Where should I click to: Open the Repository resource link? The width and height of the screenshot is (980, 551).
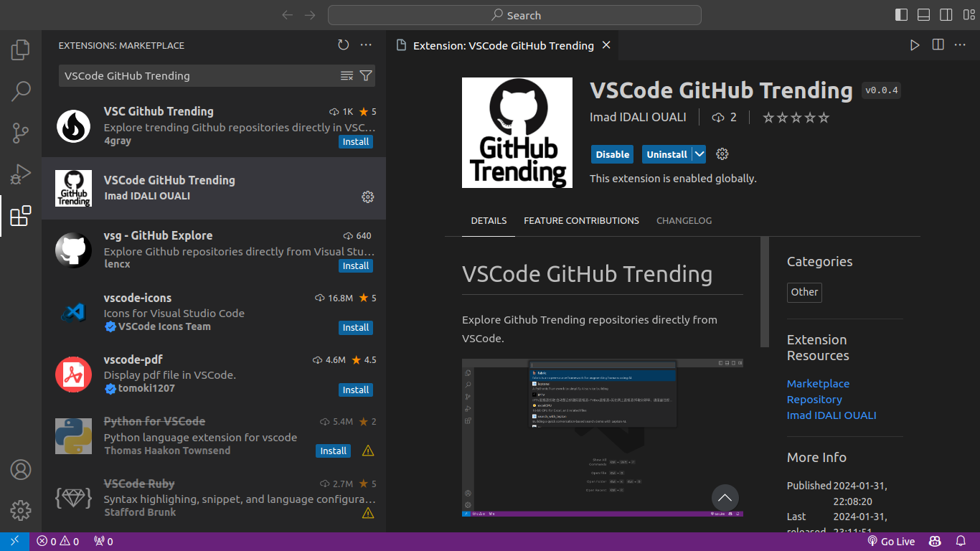814,400
